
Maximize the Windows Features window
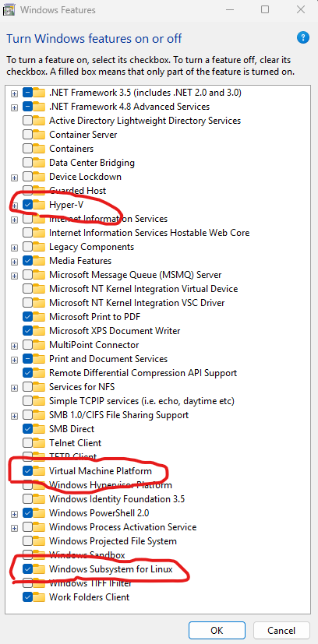tap(265, 9)
